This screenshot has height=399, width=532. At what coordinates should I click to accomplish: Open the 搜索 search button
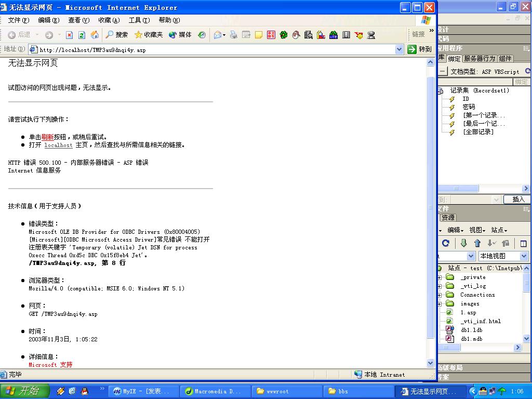117,35
